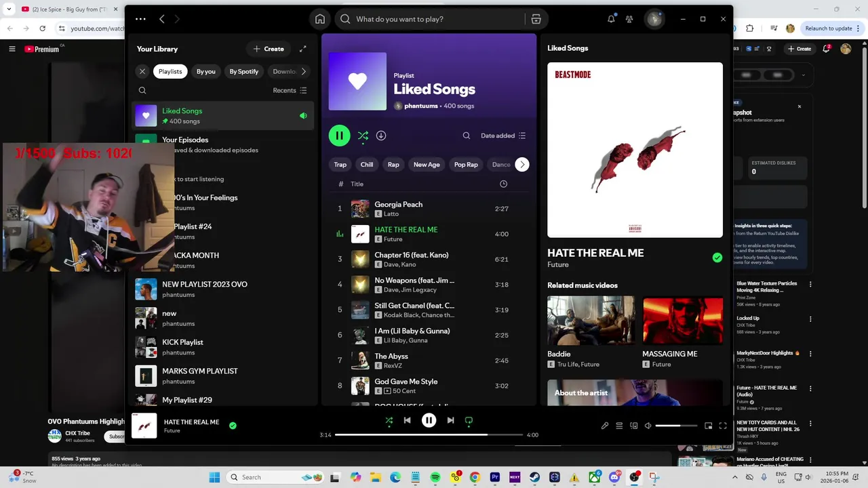Open Friend Activity icon in Spotify

(x=629, y=19)
